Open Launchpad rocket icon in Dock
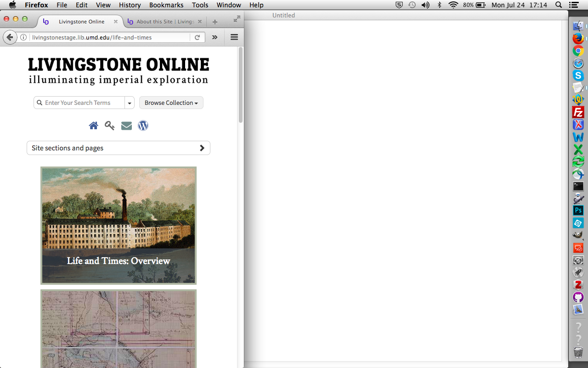The width and height of the screenshot is (588, 368). [578, 272]
